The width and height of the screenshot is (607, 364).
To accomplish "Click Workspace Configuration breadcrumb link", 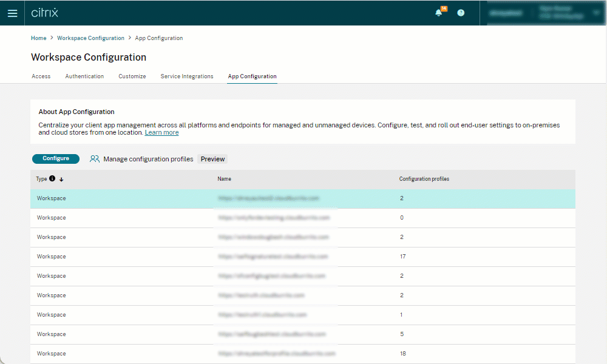I will tap(90, 38).
